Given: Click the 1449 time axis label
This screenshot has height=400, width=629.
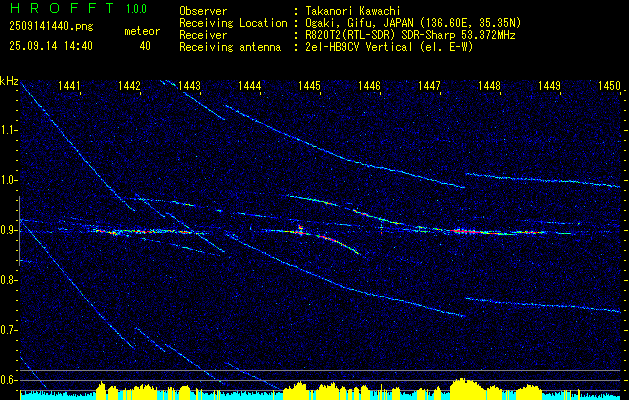Looking at the screenshot, I should click(x=549, y=85).
